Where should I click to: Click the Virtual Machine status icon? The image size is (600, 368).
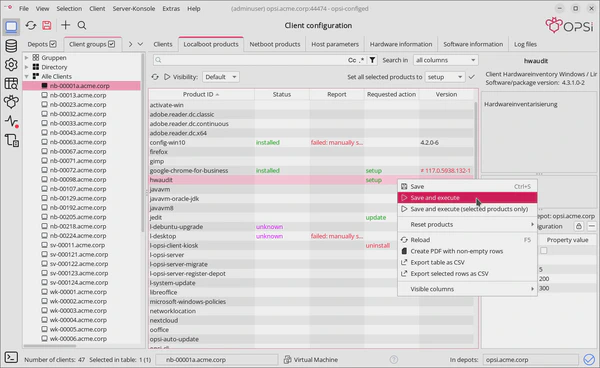click(x=287, y=360)
